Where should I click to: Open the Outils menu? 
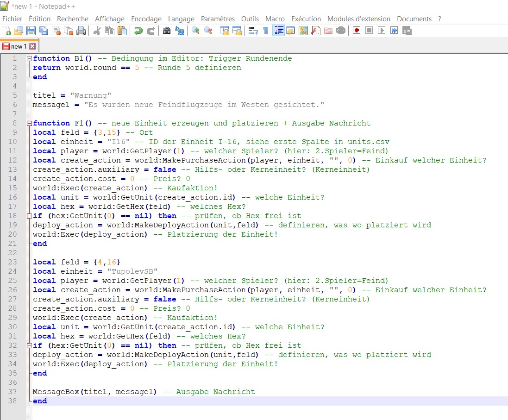click(250, 19)
